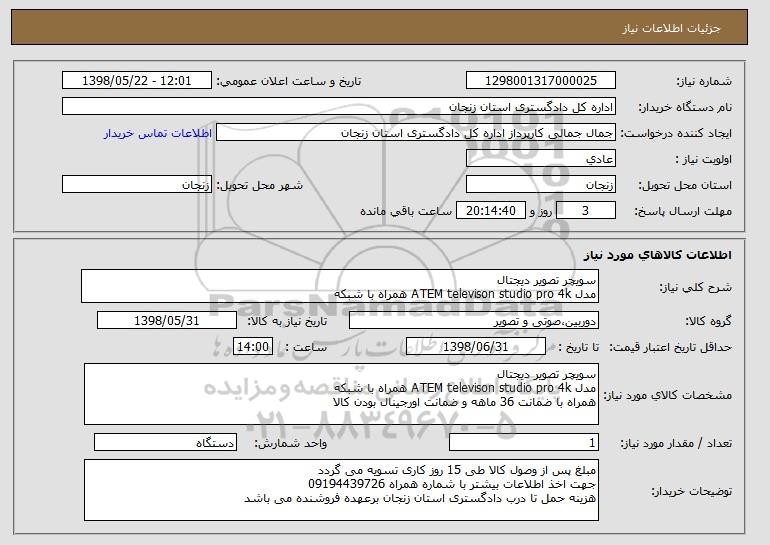This screenshot has height=545, width=770.
Task: Select the announcement date field 1398/05/22 - 12:01
Action: (x=137, y=81)
